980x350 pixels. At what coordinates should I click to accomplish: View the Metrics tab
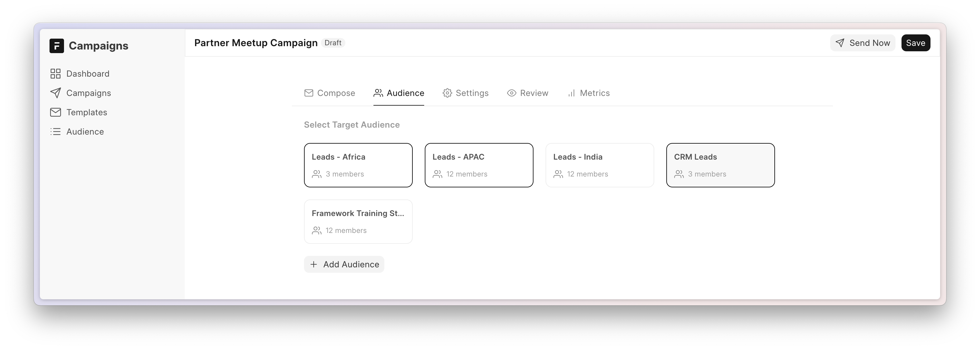pos(588,93)
